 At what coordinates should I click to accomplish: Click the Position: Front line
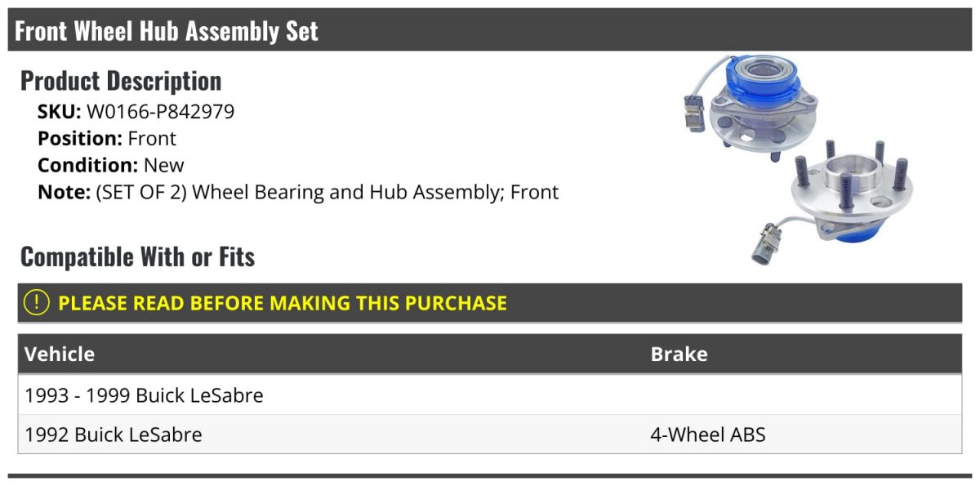point(107,139)
